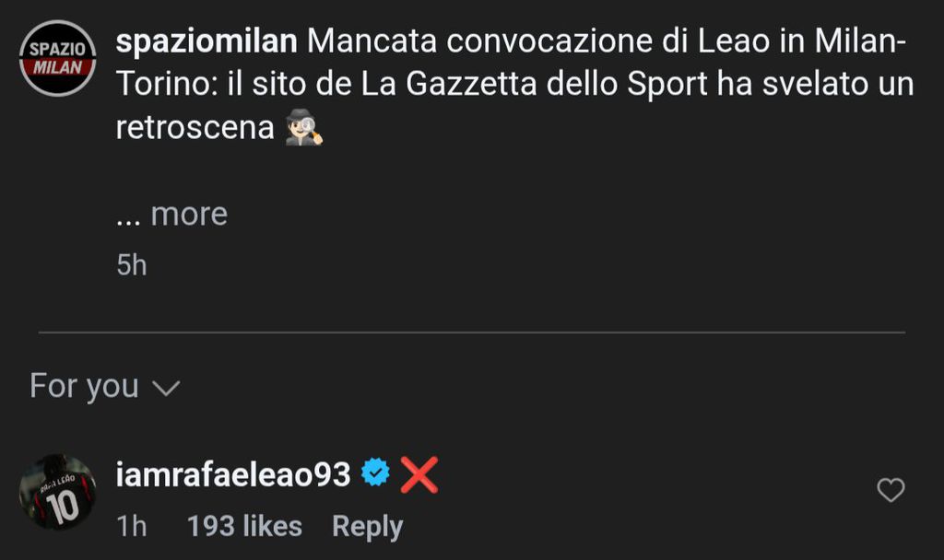Reply to iamrafaeleao93's comment
The width and height of the screenshot is (944, 560).
pyautogui.click(x=367, y=527)
